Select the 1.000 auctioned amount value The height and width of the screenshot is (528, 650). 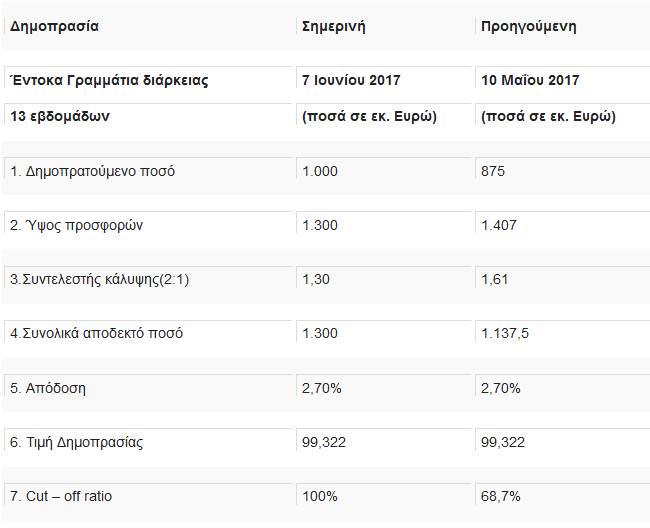point(320,171)
